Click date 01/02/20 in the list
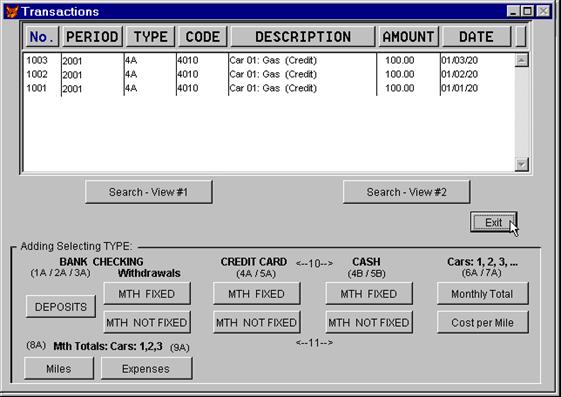The width and height of the screenshot is (561, 397). click(x=459, y=74)
